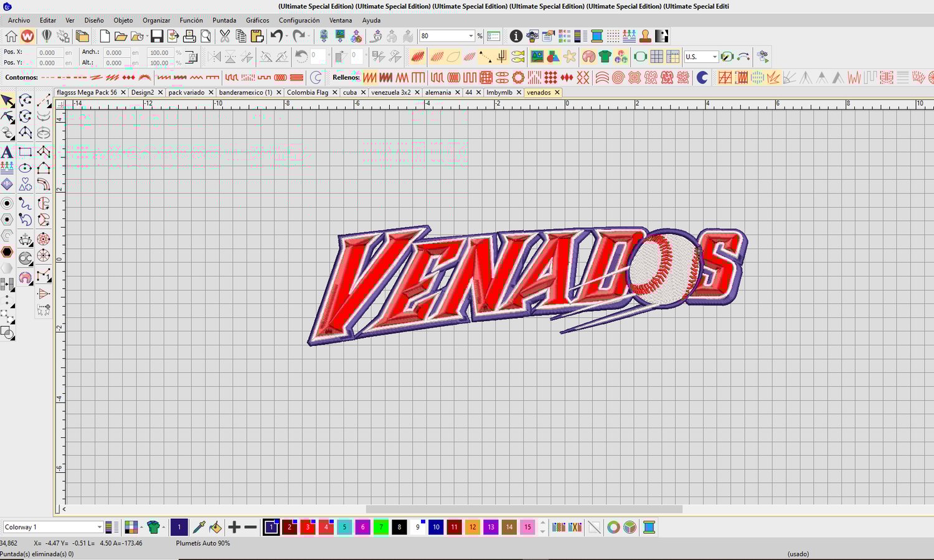Expand the T-shirt product dropdown in bottom bar

pyautogui.click(x=164, y=528)
